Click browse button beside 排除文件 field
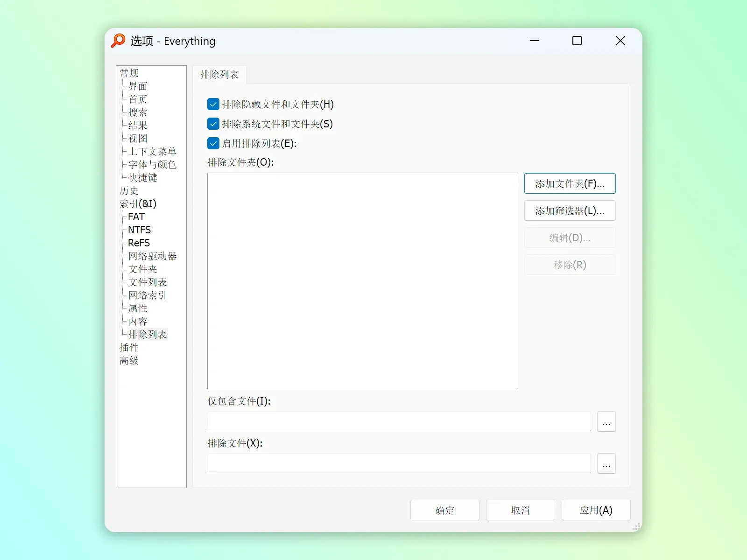Viewport: 747px width, 560px height. tap(606, 463)
